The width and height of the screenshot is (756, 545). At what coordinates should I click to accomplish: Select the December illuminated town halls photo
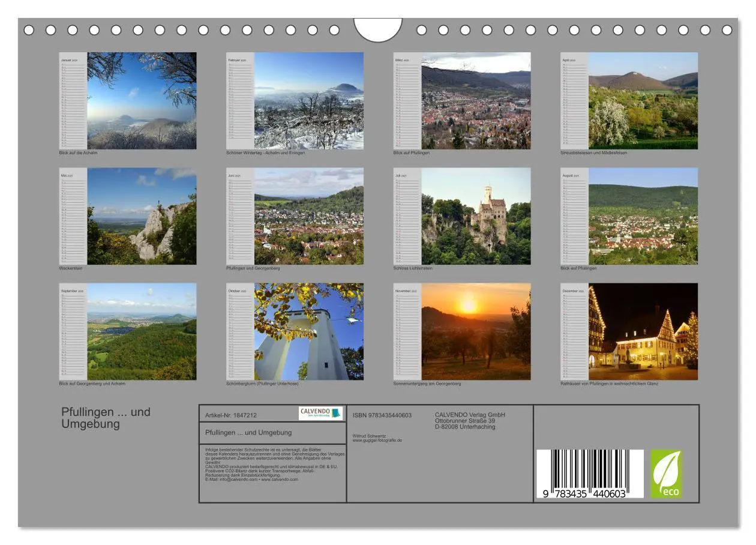[x=643, y=331]
